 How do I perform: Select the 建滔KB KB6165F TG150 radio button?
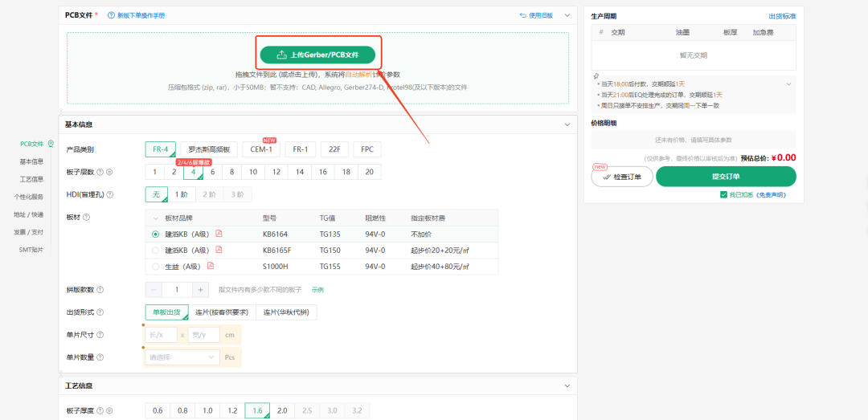click(x=156, y=250)
